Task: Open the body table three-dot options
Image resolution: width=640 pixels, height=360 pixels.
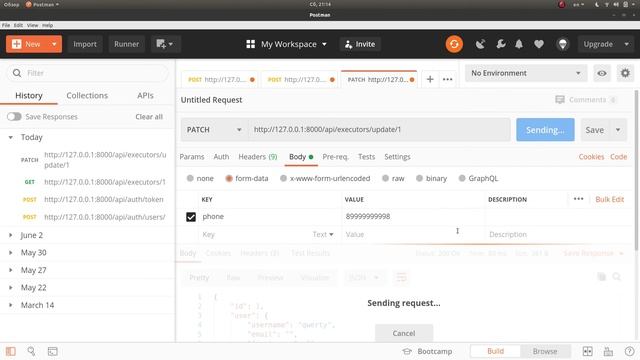Action: (578, 199)
